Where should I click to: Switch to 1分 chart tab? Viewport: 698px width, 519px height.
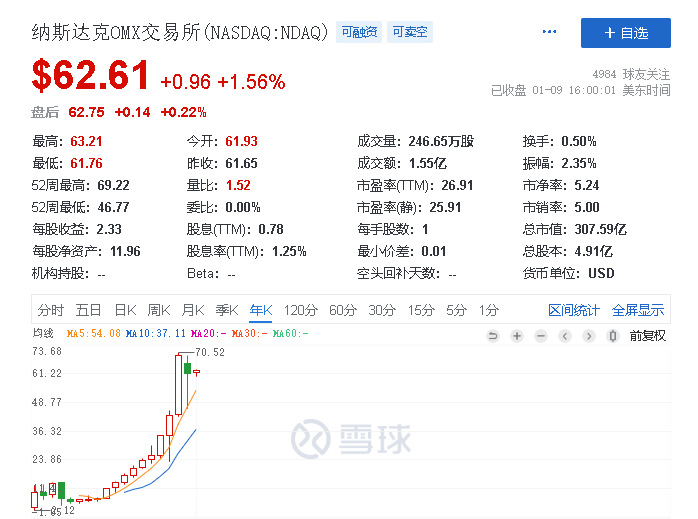pyautogui.click(x=489, y=310)
